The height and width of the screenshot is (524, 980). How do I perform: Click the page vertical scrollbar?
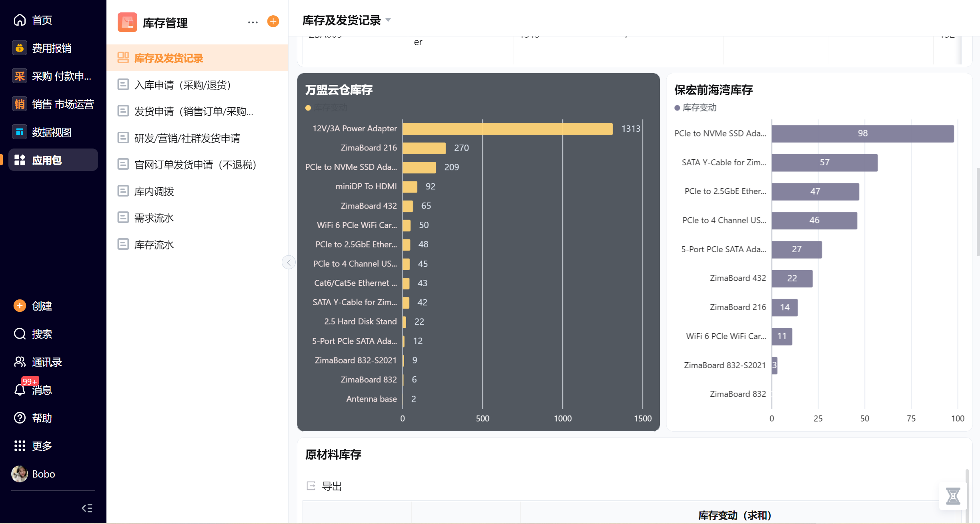coord(978,212)
